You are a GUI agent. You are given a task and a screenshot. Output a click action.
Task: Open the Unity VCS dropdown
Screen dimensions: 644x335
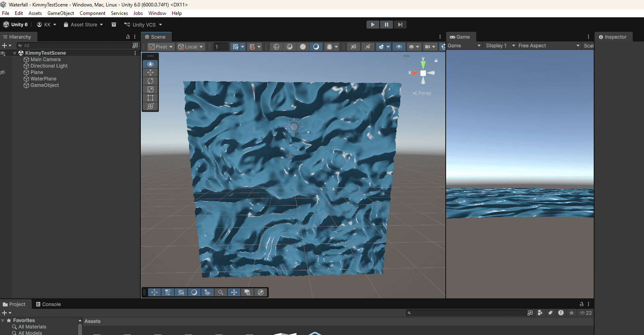tap(143, 25)
